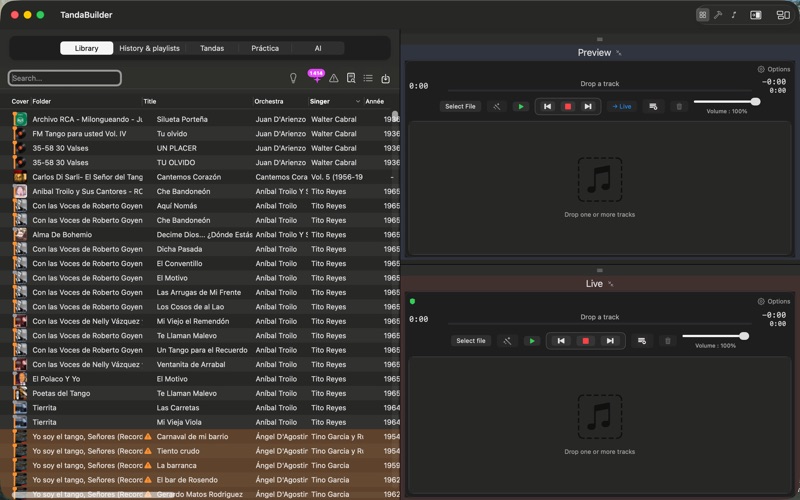Viewport: 800px width, 500px height.
Task: Click the document search icon in library toolbar
Action: pos(351,78)
